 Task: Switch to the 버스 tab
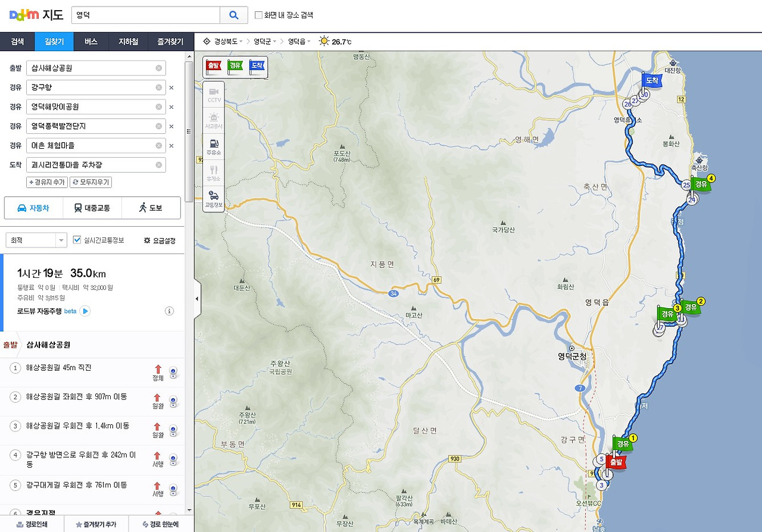[91, 42]
